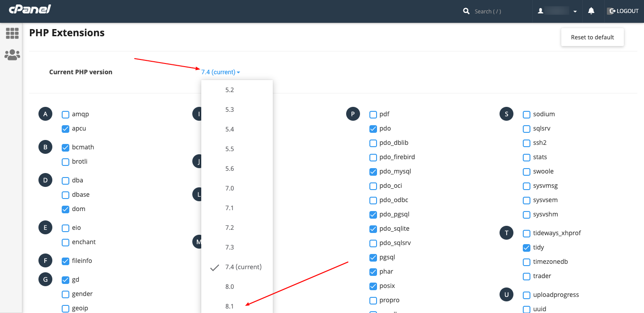
Task: Pick PHP 8.0 from the version menu
Action: (x=229, y=286)
